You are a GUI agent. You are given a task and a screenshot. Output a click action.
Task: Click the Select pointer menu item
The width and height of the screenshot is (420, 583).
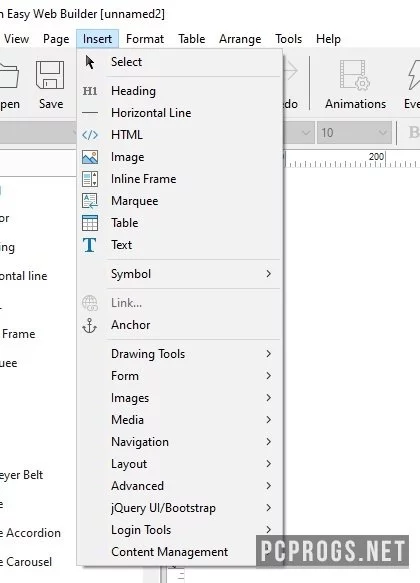[126, 62]
